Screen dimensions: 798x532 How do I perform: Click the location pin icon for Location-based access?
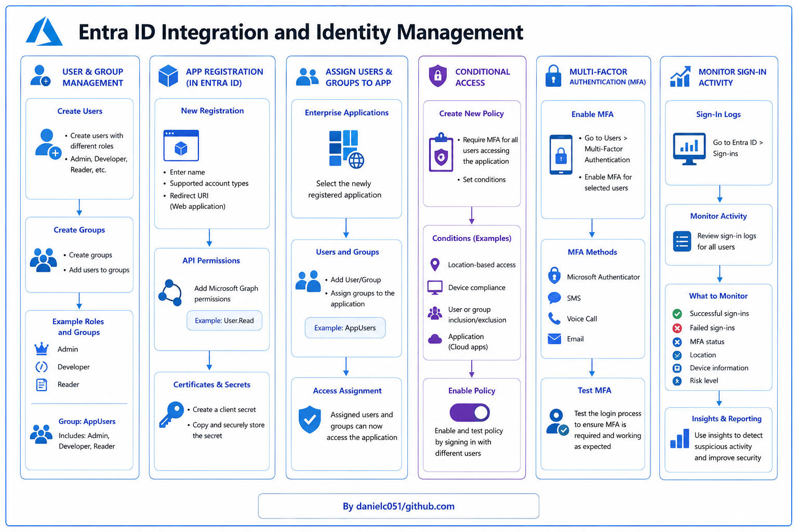tap(435, 264)
